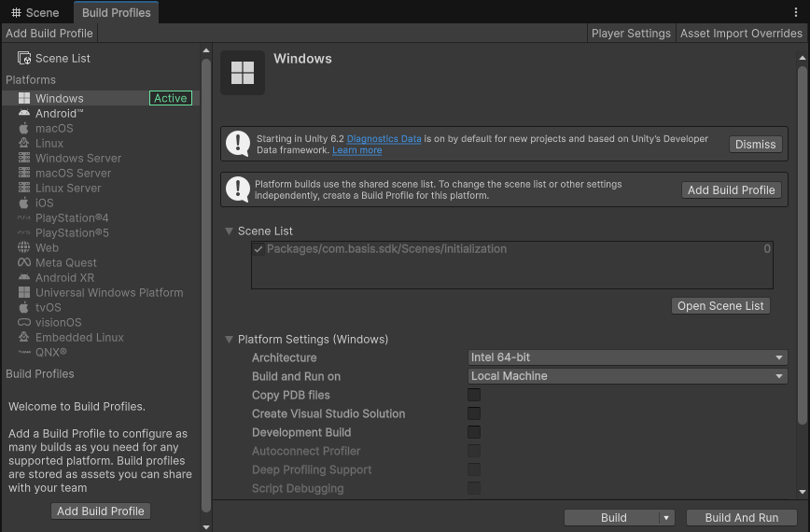Image resolution: width=810 pixels, height=532 pixels.
Task: Click the Build And Run button
Action: click(741, 518)
